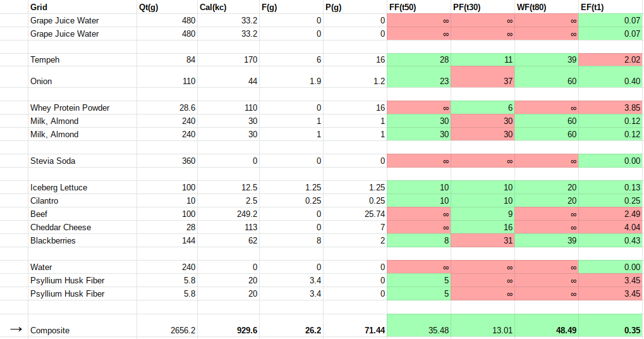Click the green Composite WF value 48.49
This screenshot has height=339, width=644.
[547, 330]
